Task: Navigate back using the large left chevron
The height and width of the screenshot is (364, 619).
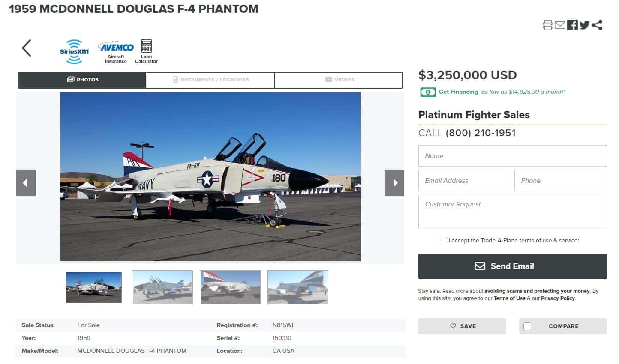Action: click(x=26, y=48)
